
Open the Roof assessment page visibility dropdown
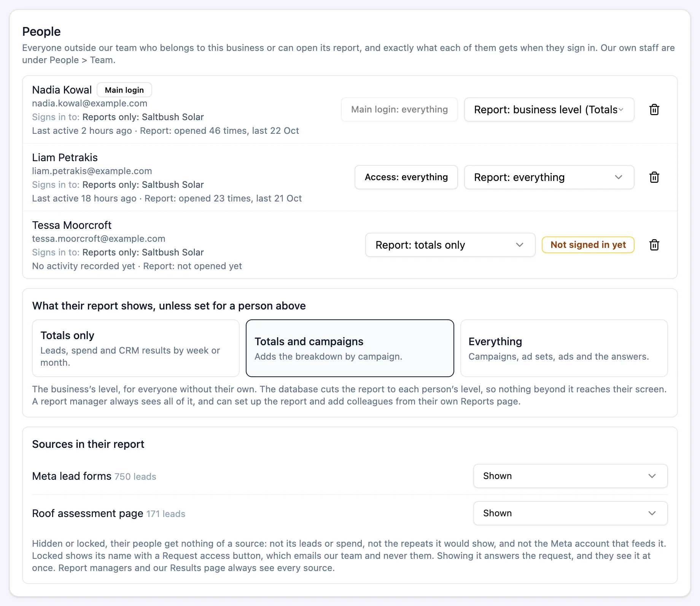[x=570, y=513]
